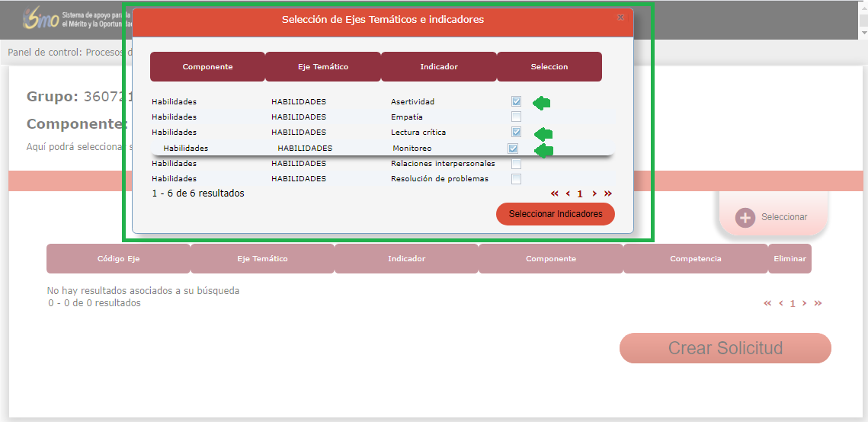The height and width of the screenshot is (422, 868).
Task: Go to first page in dialog pager
Action: coord(554,193)
